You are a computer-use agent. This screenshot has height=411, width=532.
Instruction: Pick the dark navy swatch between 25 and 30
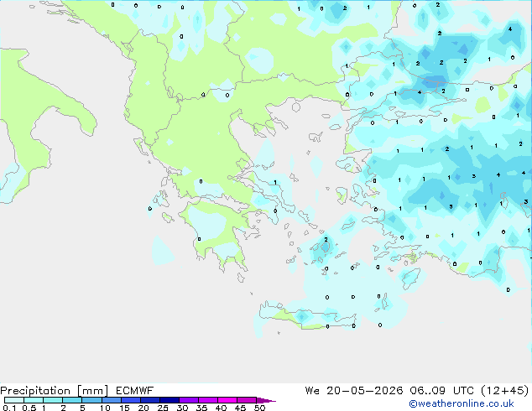pos(170,400)
